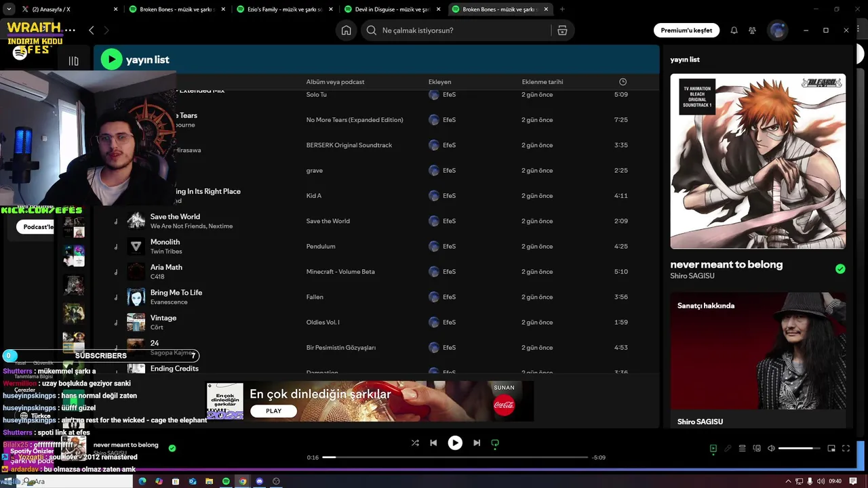Open browser tab list dropdown
Screen dimensions: 868x488
coord(9,9)
